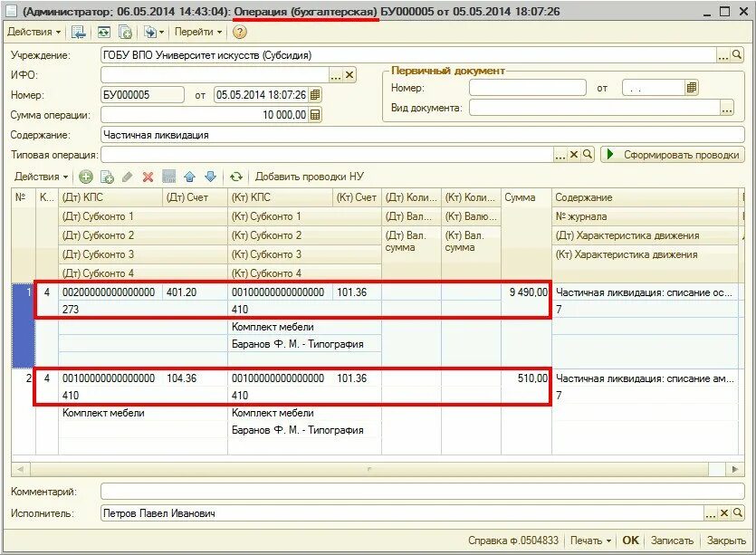Open the top Действия menu

pos(33,33)
